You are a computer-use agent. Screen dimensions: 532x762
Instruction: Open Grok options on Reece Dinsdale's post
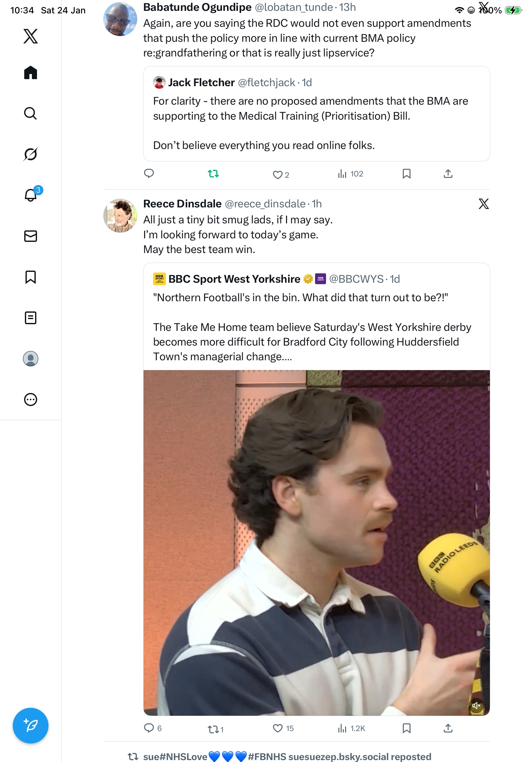point(484,204)
